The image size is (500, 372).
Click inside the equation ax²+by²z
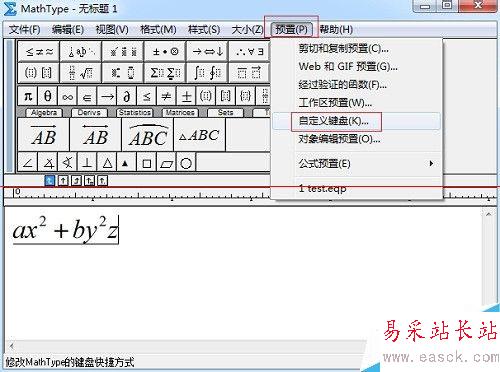pos(65,229)
